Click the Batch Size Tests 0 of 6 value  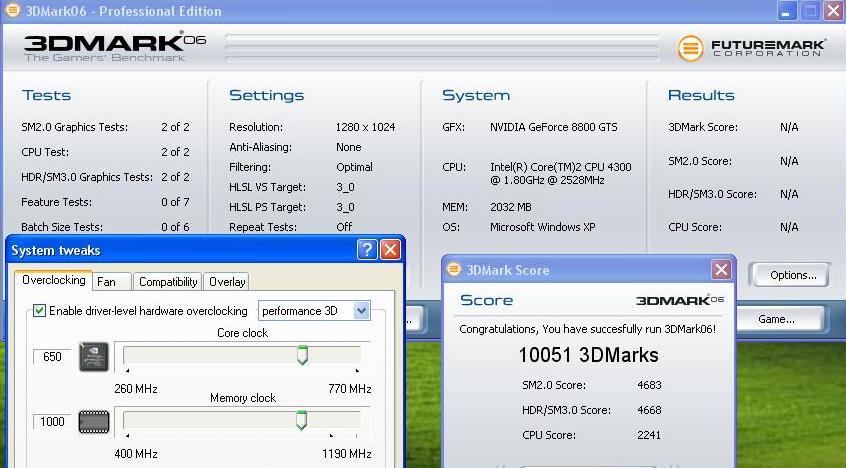(175, 227)
